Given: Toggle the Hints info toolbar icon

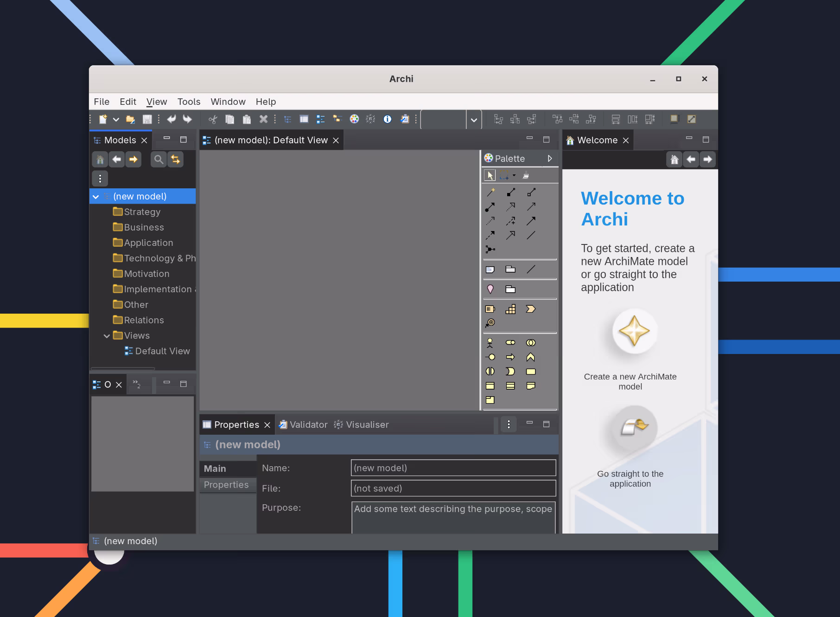Looking at the screenshot, I should 388,119.
